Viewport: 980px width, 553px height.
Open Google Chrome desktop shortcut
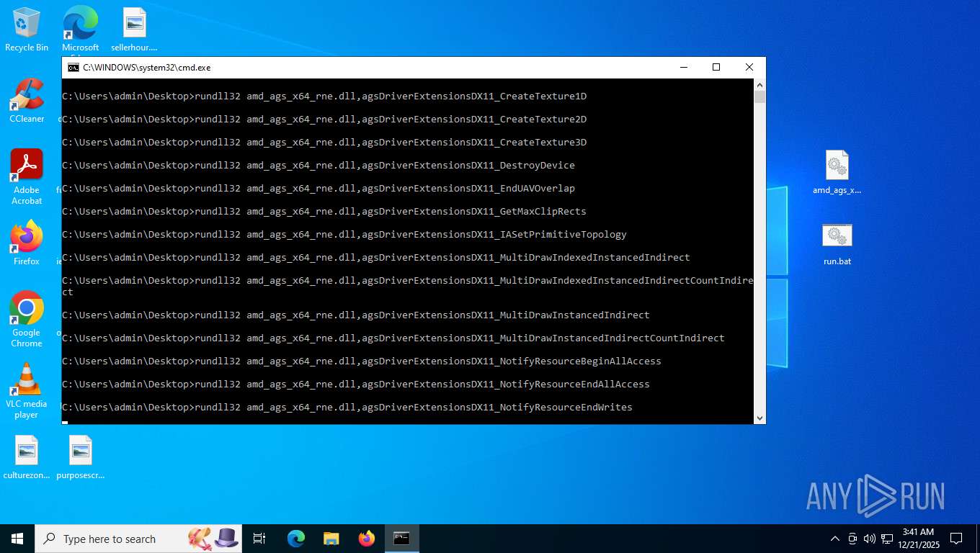pyautogui.click(x=27, y=320)
